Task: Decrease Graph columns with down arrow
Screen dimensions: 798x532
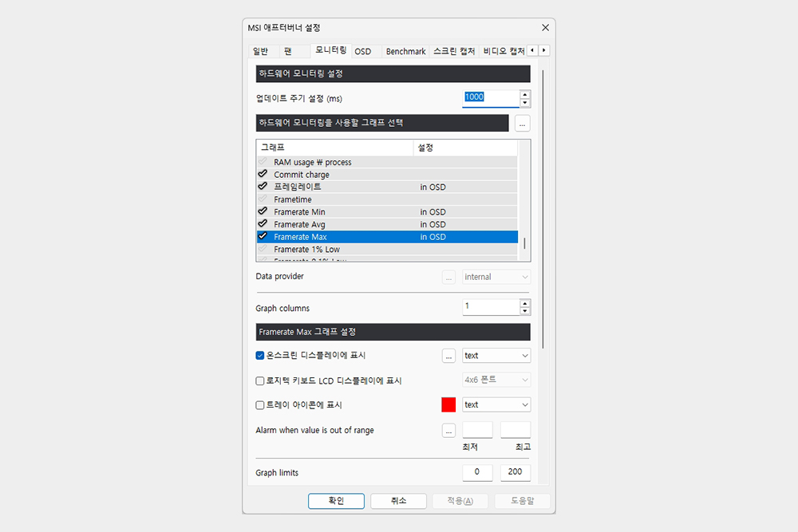Action: point(525,311)
